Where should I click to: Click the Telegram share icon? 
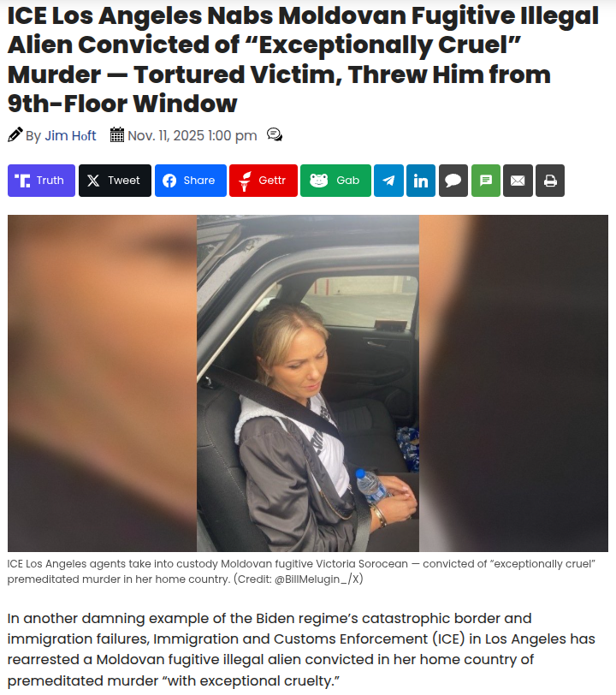[388, 181]
